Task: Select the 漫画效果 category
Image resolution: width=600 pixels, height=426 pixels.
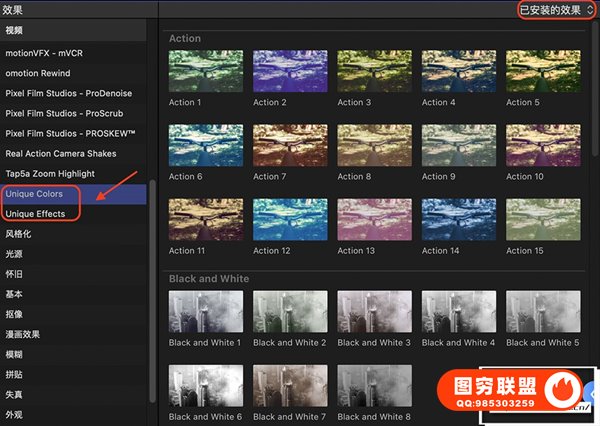Action: 23,334
